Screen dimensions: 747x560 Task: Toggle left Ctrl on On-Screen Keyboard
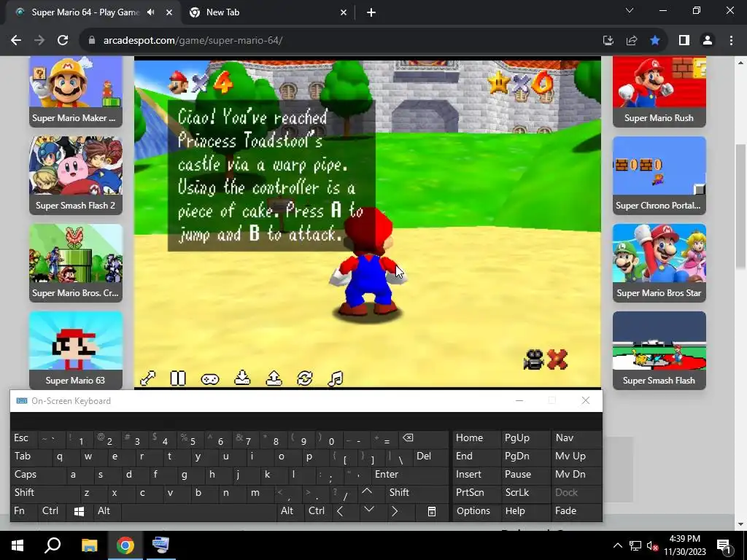pos(50,511)
